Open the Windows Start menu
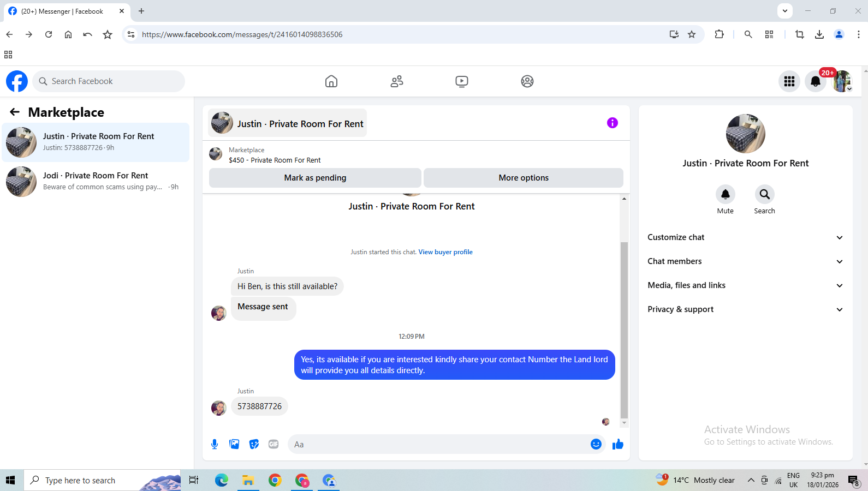868x491 pixels. point(10,480)
